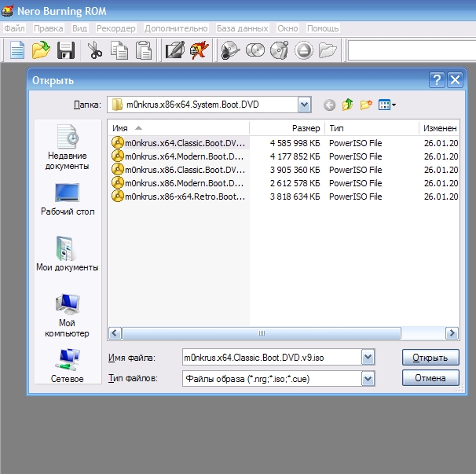Click the Save floppy disk icon

(66, 50)
